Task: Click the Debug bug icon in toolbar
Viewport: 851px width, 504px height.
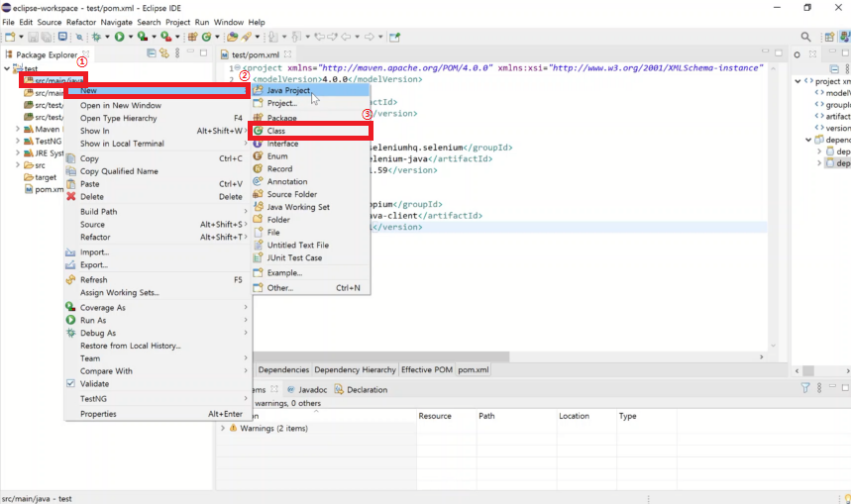Action: [96, 37]
